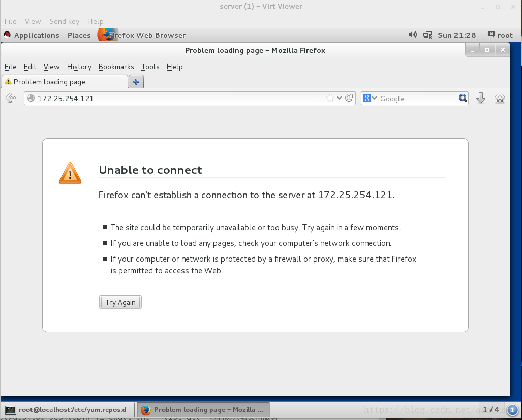Viewport: 522px width, 420px height.
Task: Open the Firefox File menu
Action: 10,67
